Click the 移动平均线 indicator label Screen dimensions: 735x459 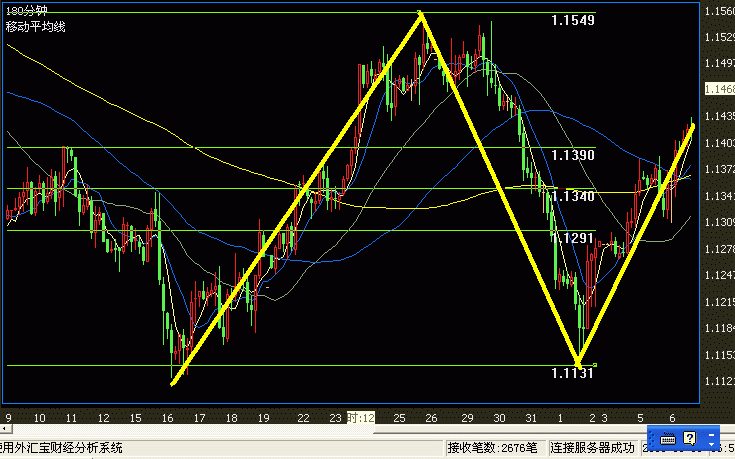(x=36, y=26)
